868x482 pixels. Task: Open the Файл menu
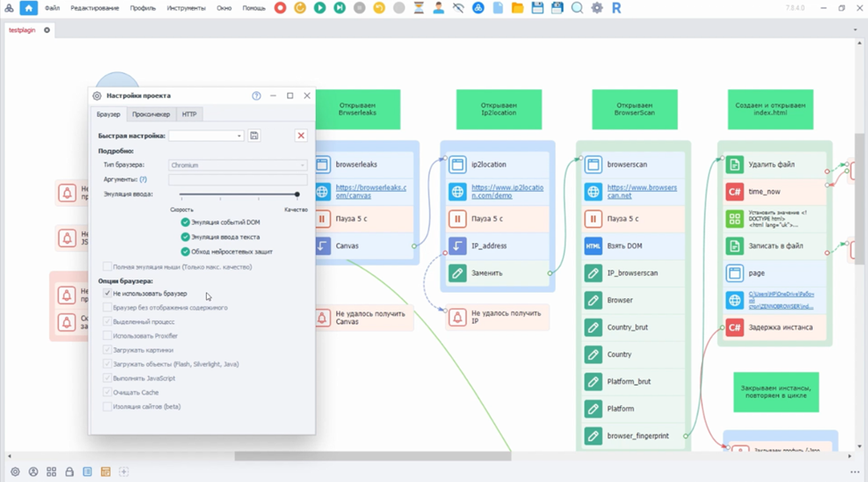point(52,8)
